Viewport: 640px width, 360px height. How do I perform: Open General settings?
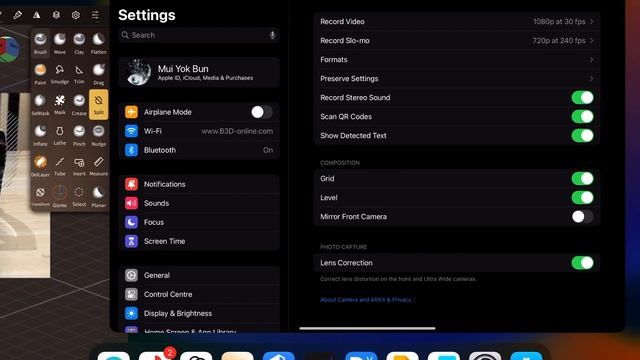(x=199, y=275)
